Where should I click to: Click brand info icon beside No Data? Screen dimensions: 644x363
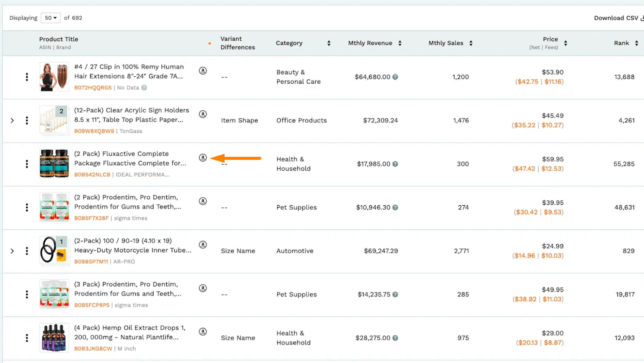144,88
